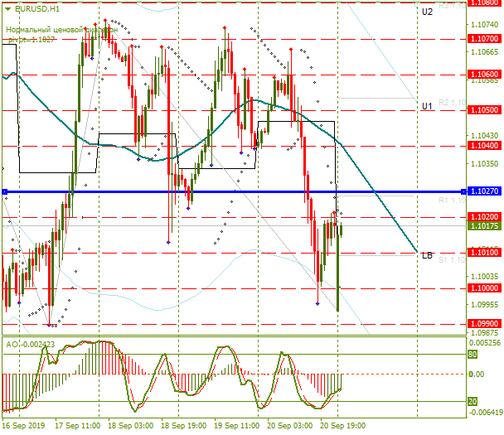Click the 18 Sep 03:00 time label
The image size is (504, 435).
coord(130,426)
